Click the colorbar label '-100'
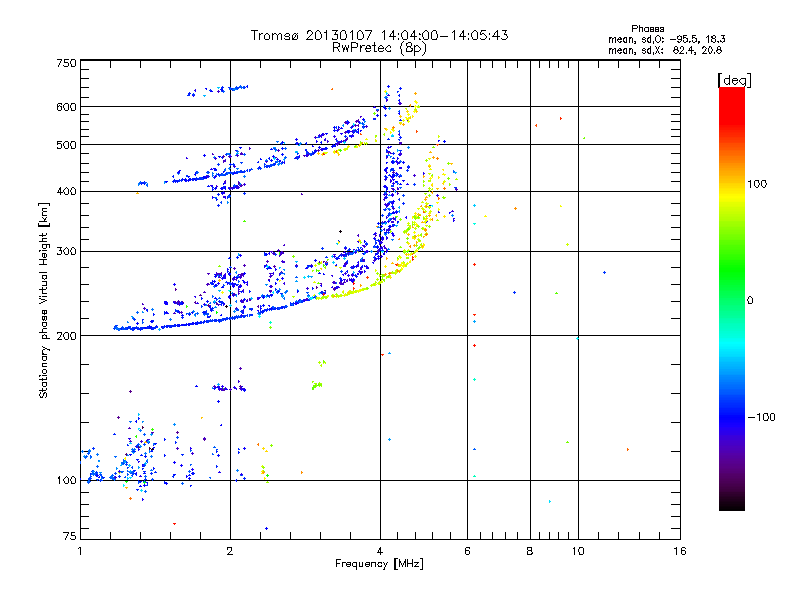 761,417
